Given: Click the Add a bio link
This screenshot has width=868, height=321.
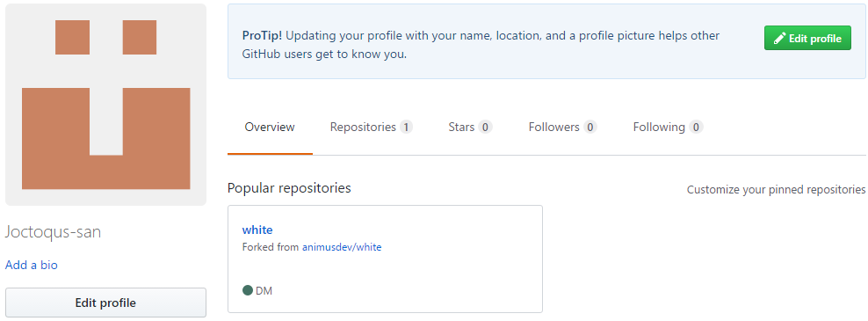Looking at the screenshot, I should click(31, 265).
